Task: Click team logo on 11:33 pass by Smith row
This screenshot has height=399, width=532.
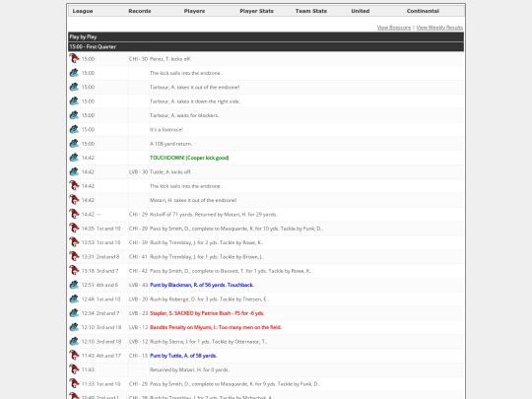Action: click(x=74, y=384)
